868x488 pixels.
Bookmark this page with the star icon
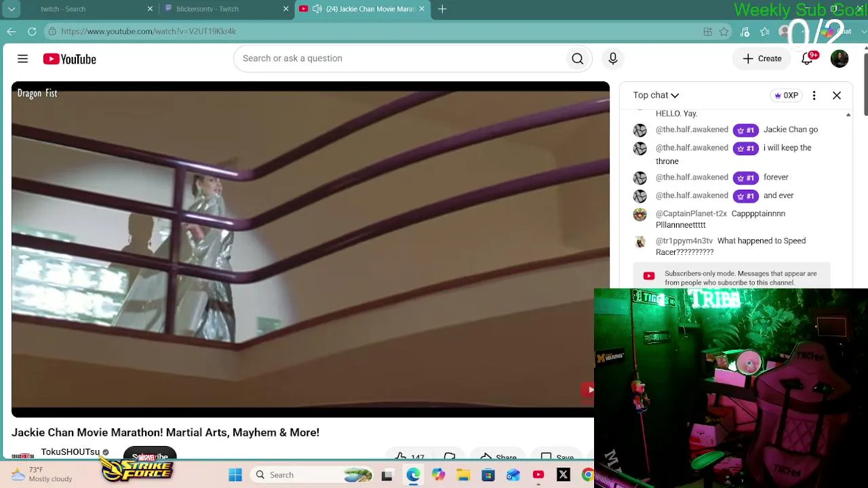[724, 31]
